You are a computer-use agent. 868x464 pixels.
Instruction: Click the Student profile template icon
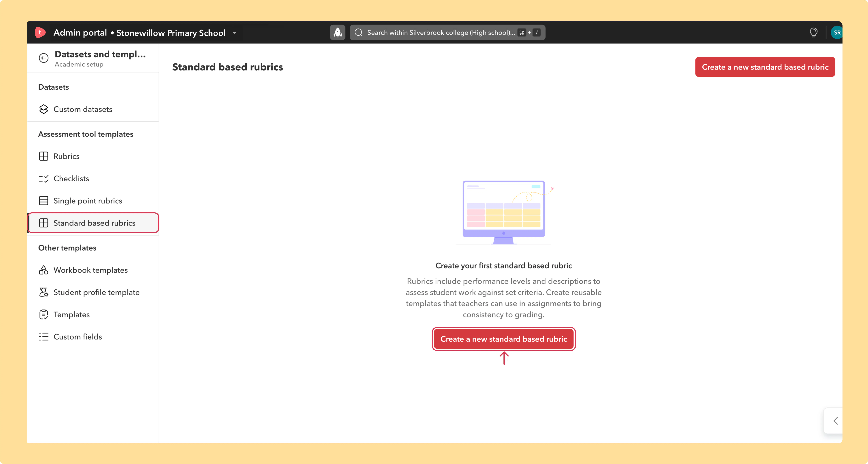coord(43,292)
